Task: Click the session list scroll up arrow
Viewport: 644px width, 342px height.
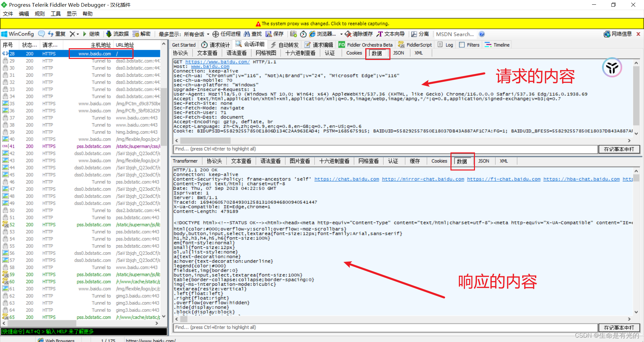Action: 164,44
